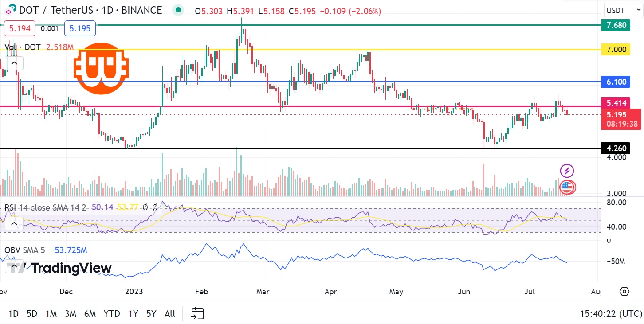The width and height of the screenshot is (644, 324).
Task: Collapse the OBV pane legend arrow
Action: point(14,266)
